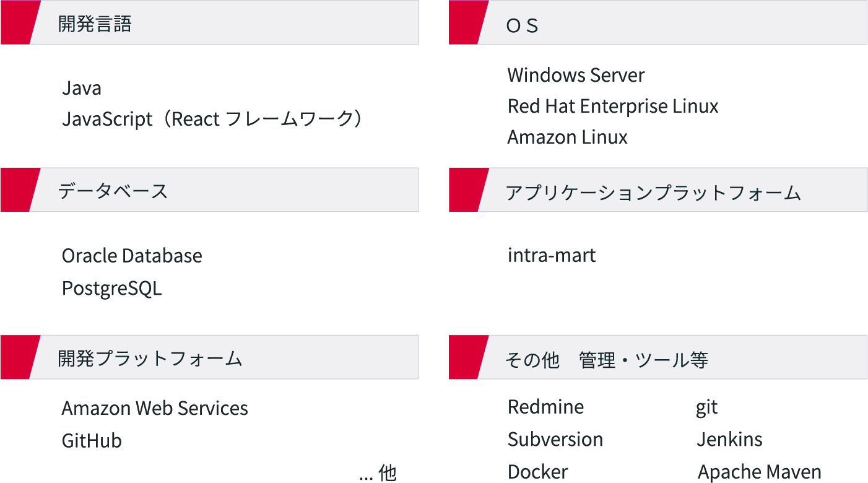Viewport: 868px width, 483px height.
Task: Click Amazon Web Services text
Action: 155,409
